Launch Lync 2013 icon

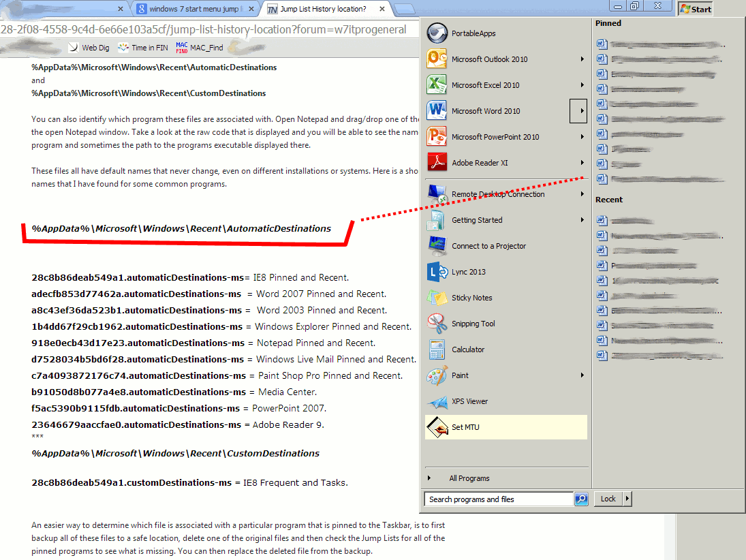click(x=437, y=272)
